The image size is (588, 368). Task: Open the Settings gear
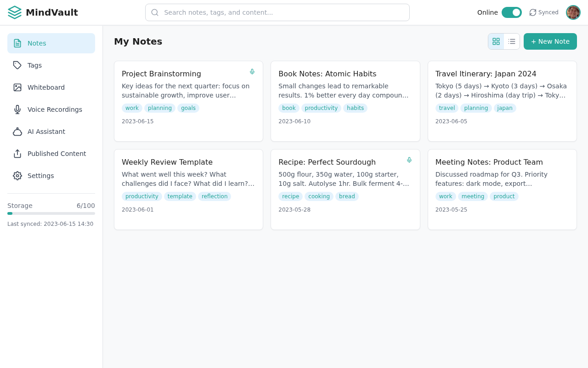(40, 176)
